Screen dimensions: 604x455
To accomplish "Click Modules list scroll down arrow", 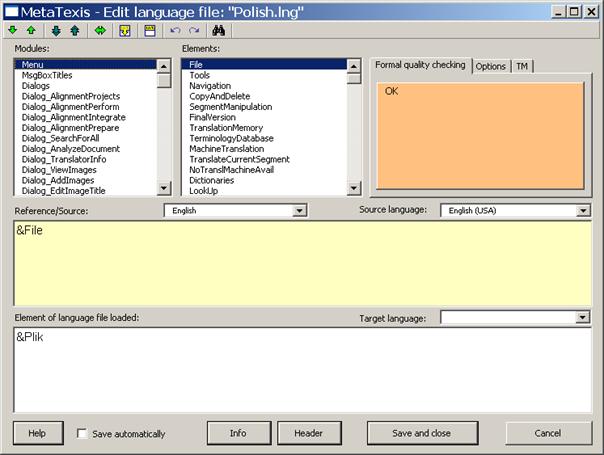I will pyautogui.click(x=164, y=188).
